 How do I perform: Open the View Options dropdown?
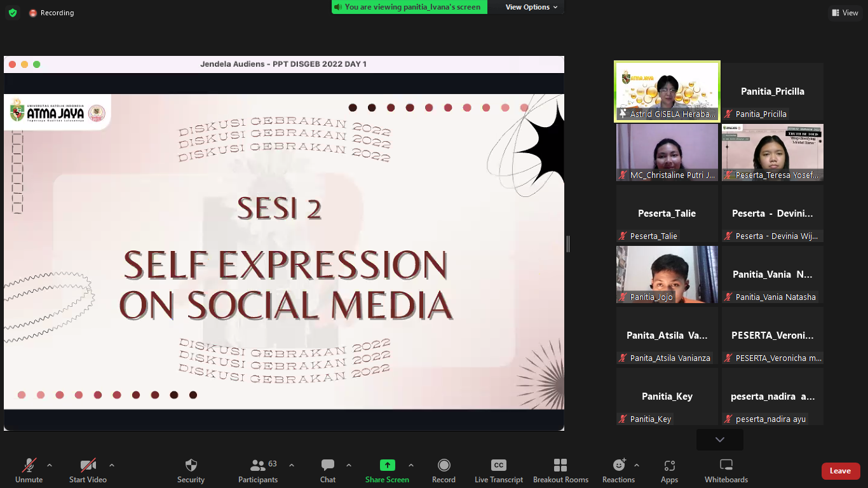531,7
